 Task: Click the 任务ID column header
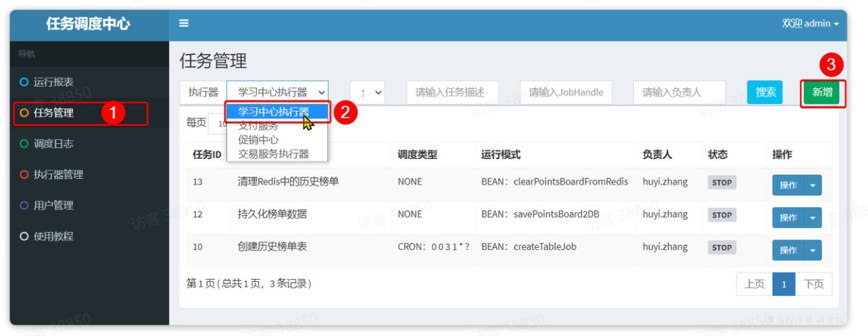[207, 154]
